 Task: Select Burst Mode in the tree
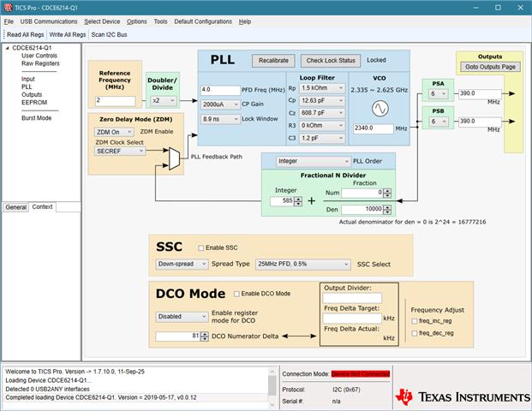37,118
